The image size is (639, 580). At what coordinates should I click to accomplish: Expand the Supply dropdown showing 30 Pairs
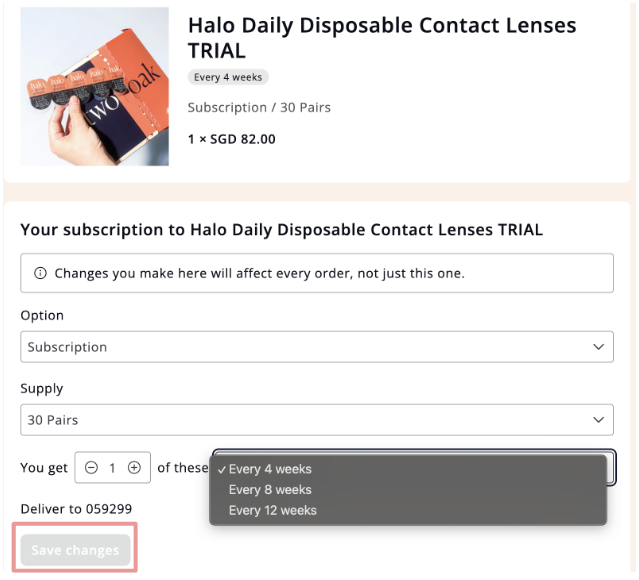pos(317,419)
